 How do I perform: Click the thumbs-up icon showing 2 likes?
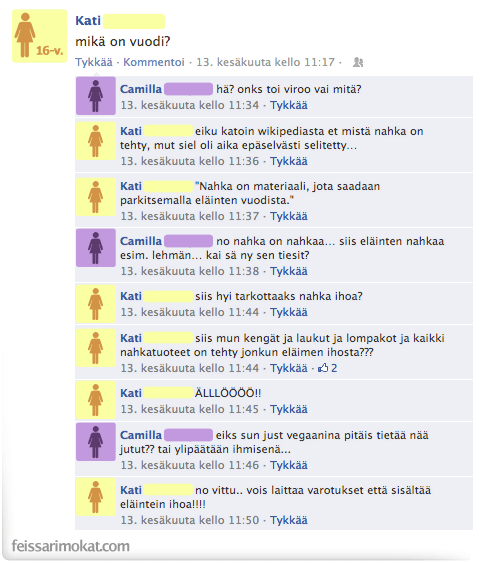click(323, 368)
